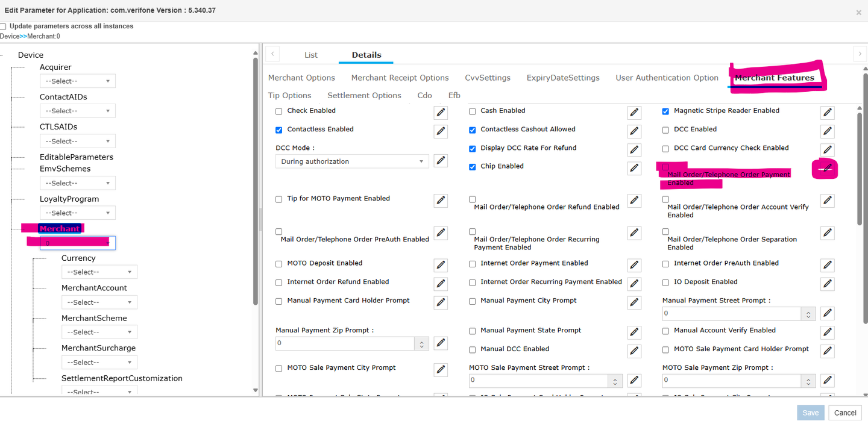Click edit pencil for Manual Payment Card Holder Prompt

point(441,302)
